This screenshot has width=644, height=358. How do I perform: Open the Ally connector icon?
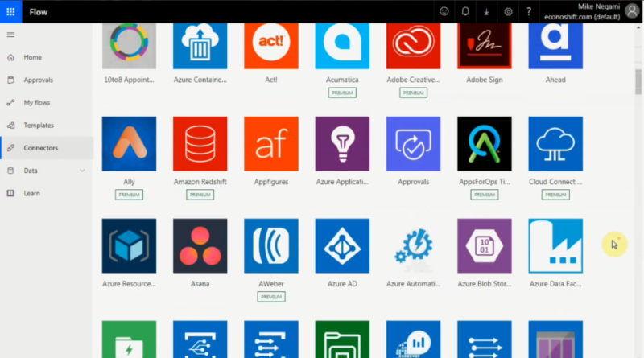coord(129,144)
